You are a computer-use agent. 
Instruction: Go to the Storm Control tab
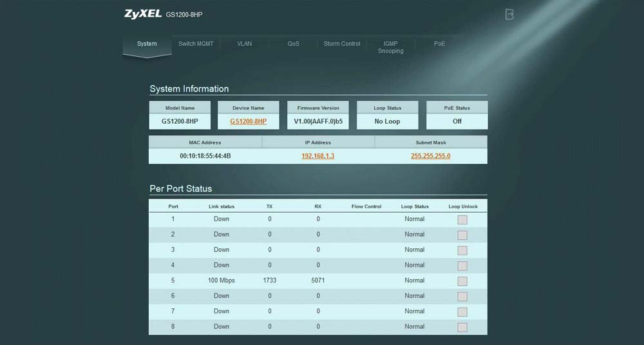342,44
